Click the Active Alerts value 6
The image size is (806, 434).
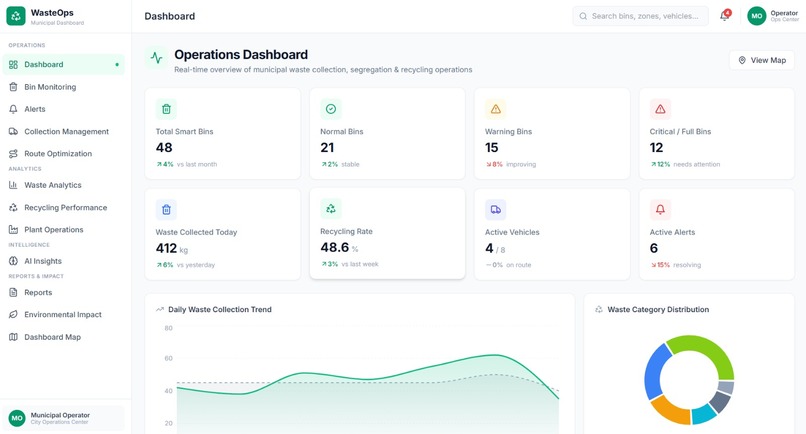[x=654, y=249]
